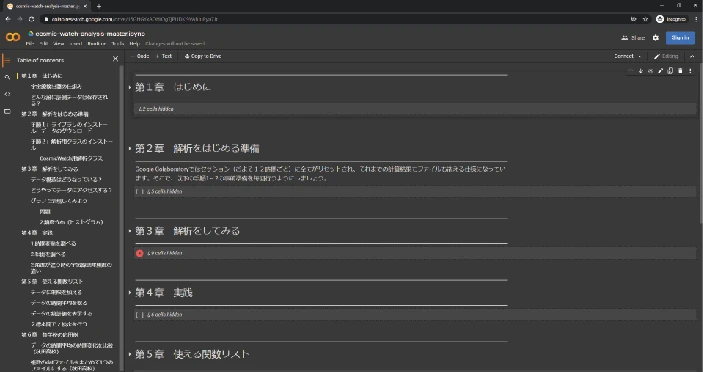
Task: Click the table of contents panel scrollbar
Action: click(122, 217)
